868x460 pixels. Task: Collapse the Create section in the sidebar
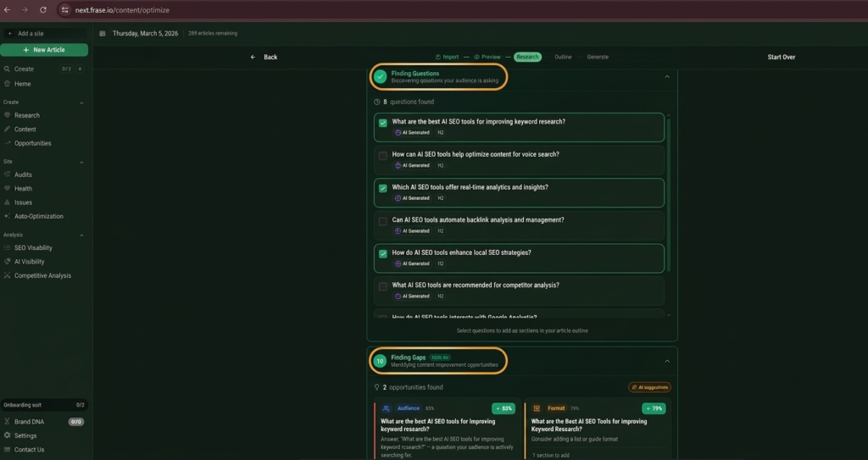click(x=82, y=103)
